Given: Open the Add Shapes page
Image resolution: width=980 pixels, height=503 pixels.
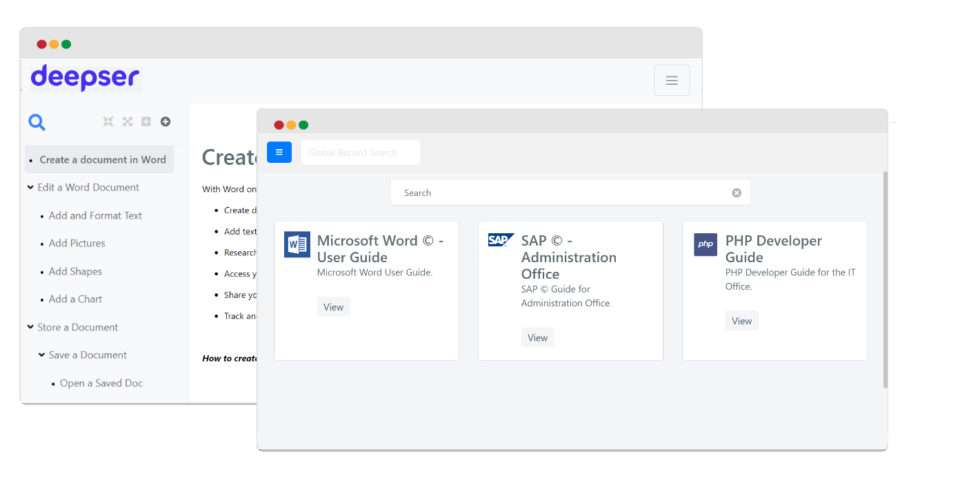Looking at the screenshot, I should pyautogui.click(x=75, y=271).
